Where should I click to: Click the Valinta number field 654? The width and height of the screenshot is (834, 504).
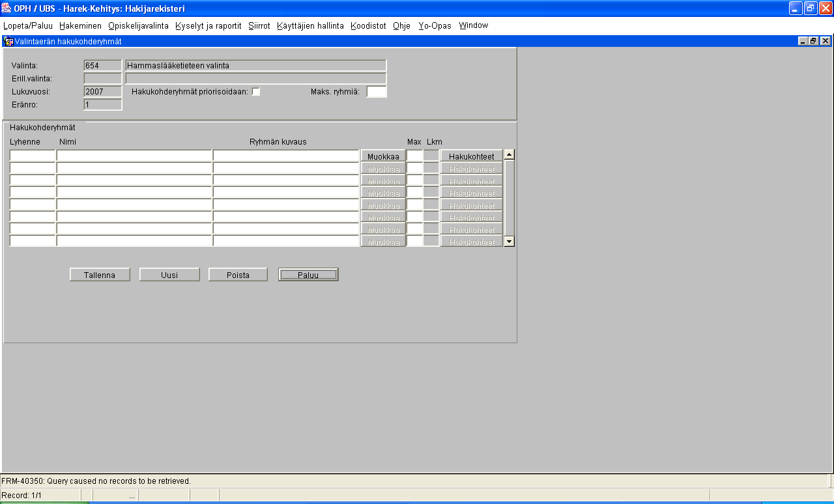[x=103, y=66]
